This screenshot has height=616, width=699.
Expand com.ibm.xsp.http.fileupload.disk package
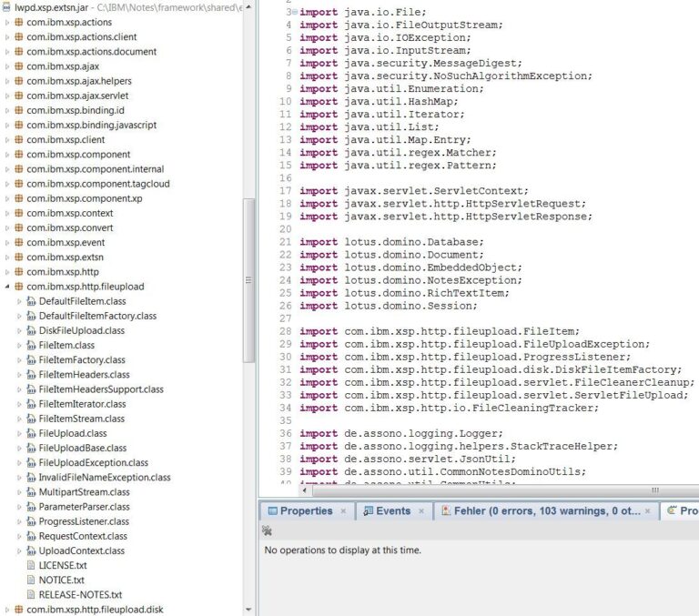[x=6, y=610]
